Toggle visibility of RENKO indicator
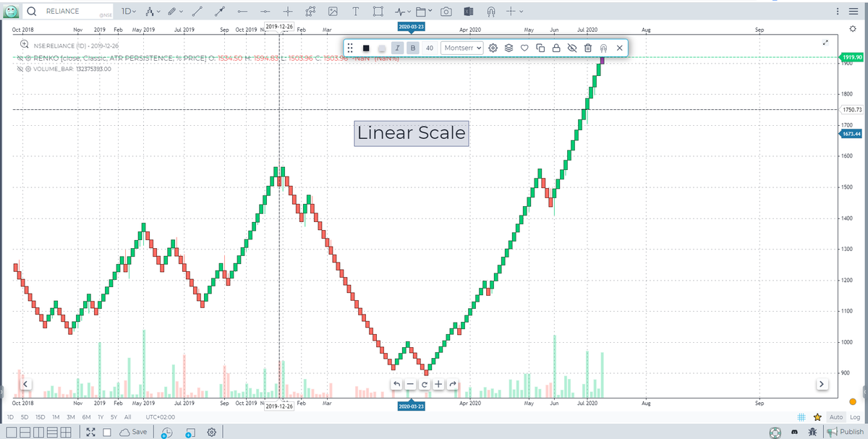868x439 pixels. pyautogui.click(x=20, y=58)
